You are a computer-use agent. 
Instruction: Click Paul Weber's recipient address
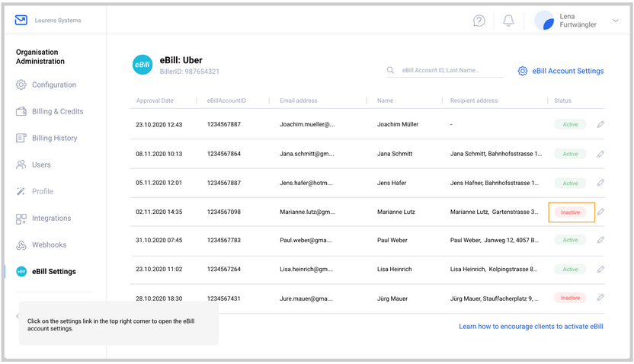pyautogui.click(x=494, y=240)
